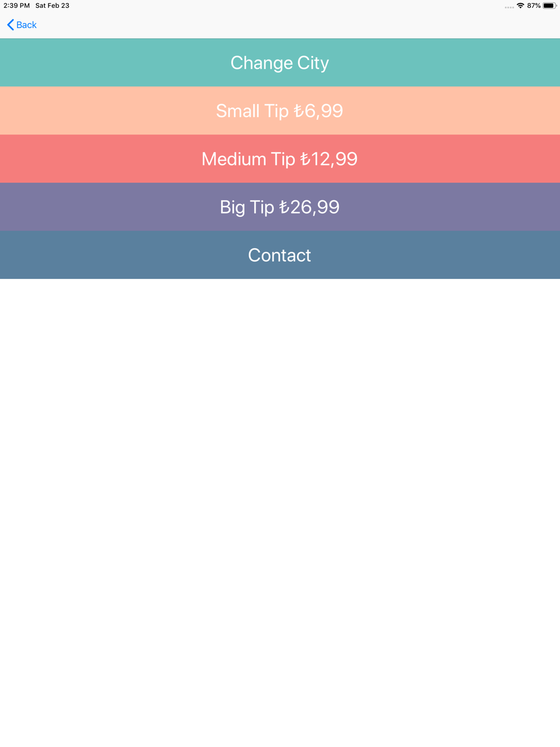560x747 pixels.
Task: Choose the Small Tip purchase
Action: tap(280, 111)
